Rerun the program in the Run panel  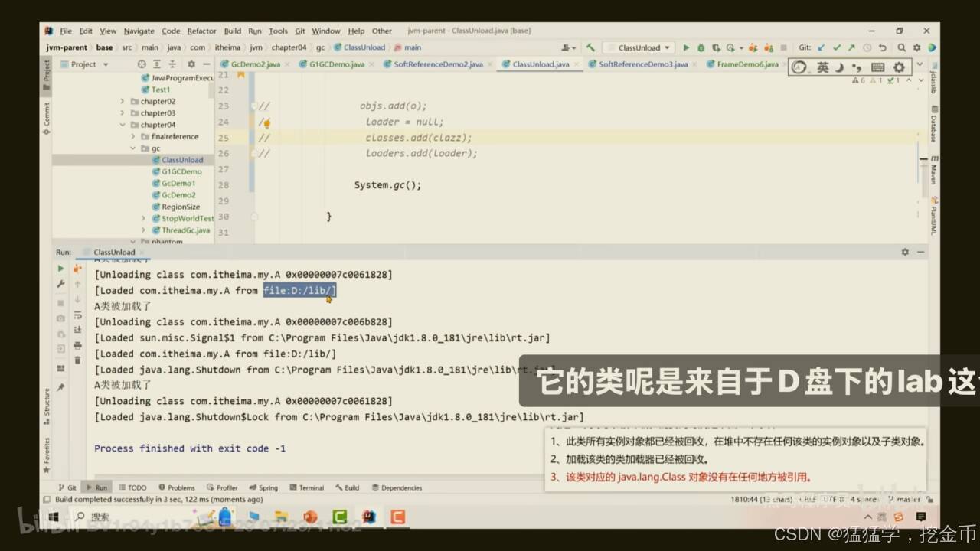pyautogui.click(x=60, y=269)
